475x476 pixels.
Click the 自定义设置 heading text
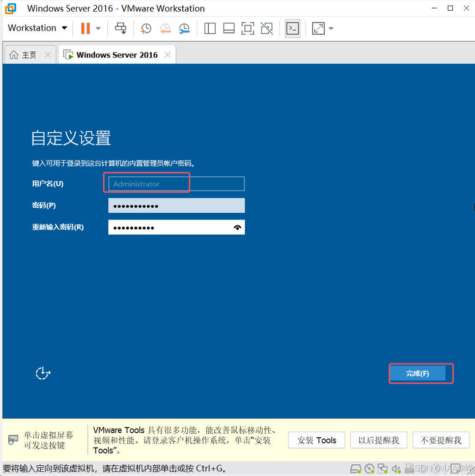[x=71, y=138]
